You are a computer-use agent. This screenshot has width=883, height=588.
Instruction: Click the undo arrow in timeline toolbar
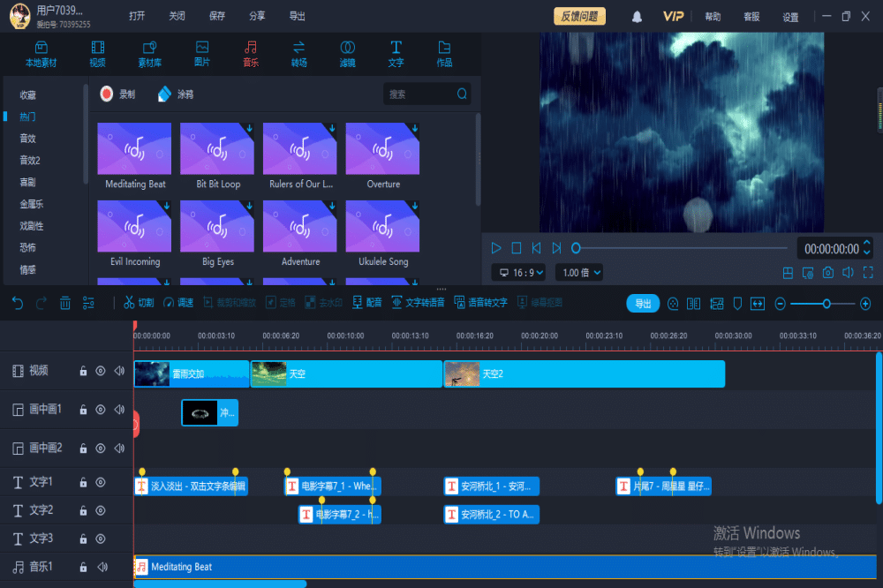point(18,303)
